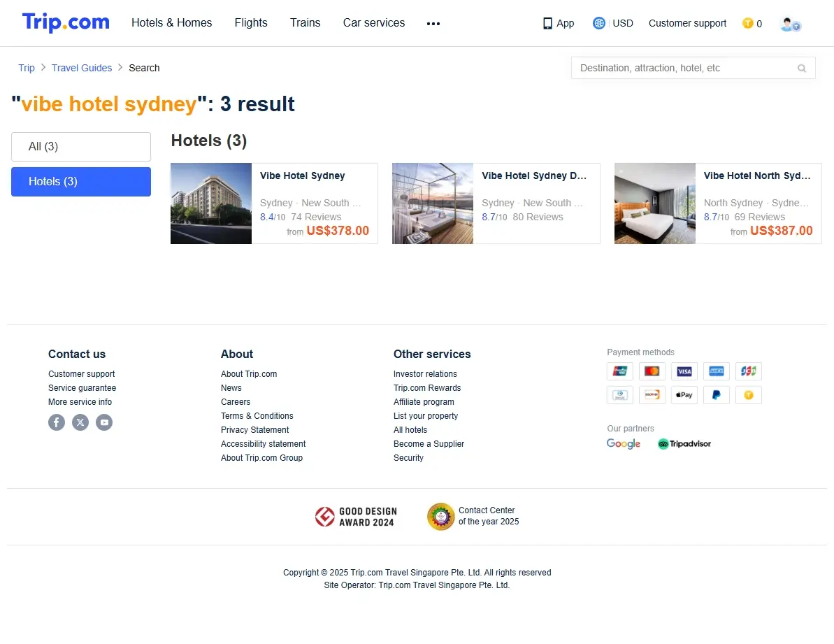Click the Google partner logo
The image size is (834, 644).
tap(624, 443)
